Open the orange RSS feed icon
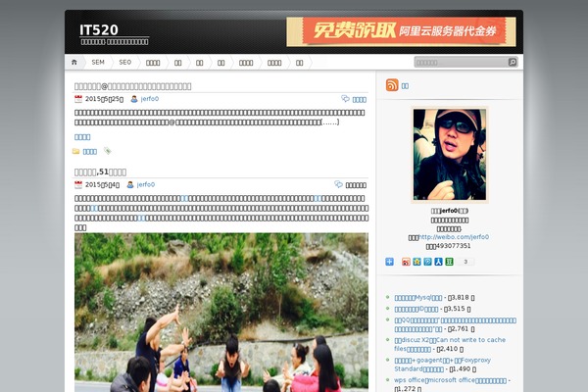The width and height of the screenshot is (588, 392). coord(392,85)
